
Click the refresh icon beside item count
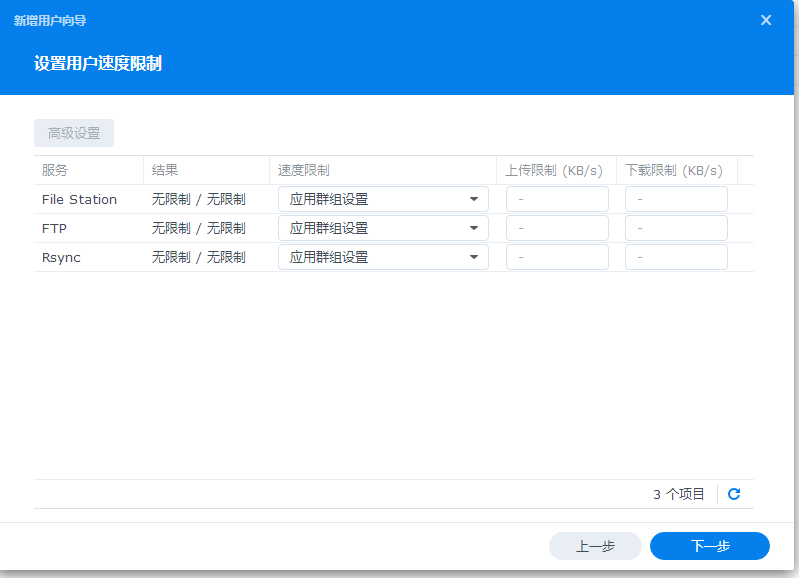[734, 494]
